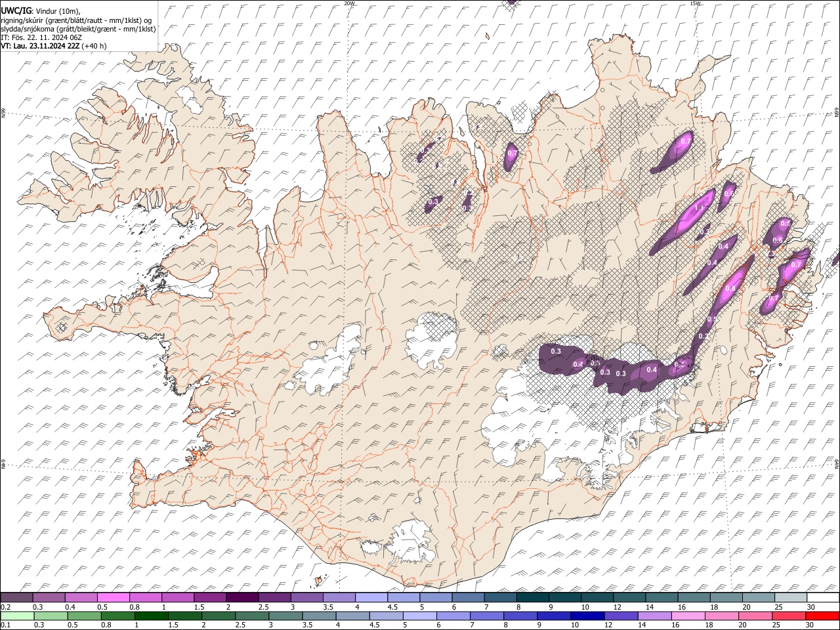
Task: Click the '1.1' precipitation value on the map
Action: tap(698, 207)
